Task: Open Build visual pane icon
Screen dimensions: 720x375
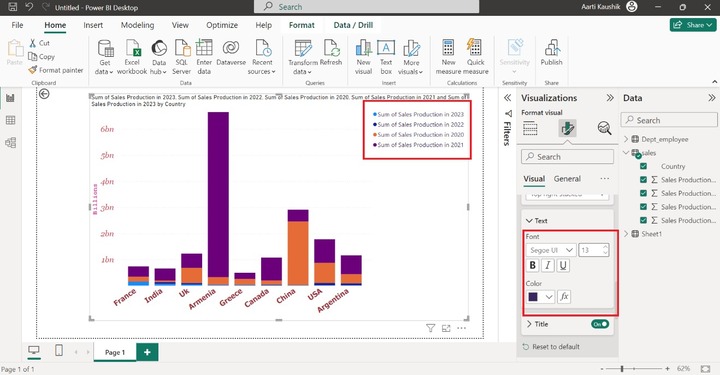Action: click(530, 128)
